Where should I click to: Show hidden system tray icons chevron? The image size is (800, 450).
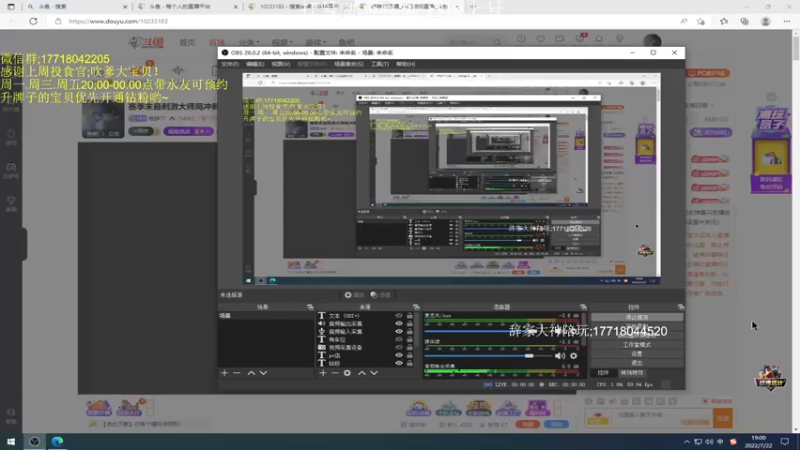687,442
